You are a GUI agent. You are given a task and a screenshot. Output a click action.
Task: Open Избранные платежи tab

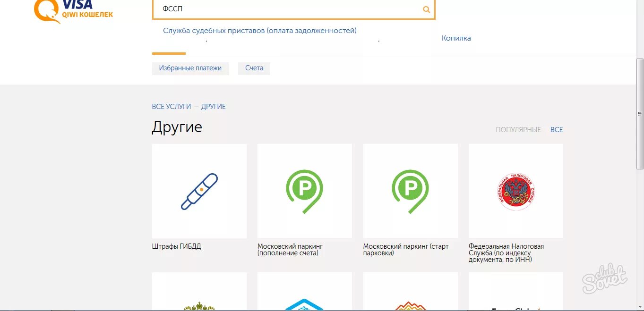pyautogui.click(x=190, y=68)
